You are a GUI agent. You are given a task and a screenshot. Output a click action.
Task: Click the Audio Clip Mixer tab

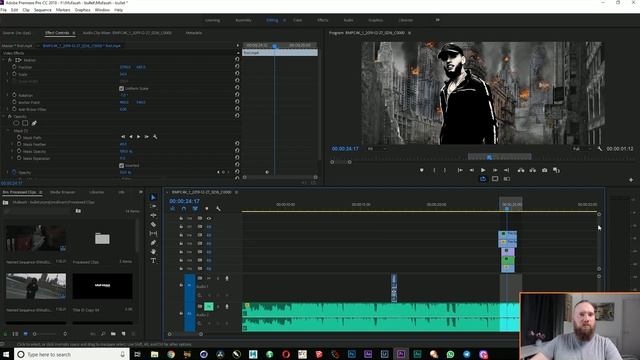[127, 33]
